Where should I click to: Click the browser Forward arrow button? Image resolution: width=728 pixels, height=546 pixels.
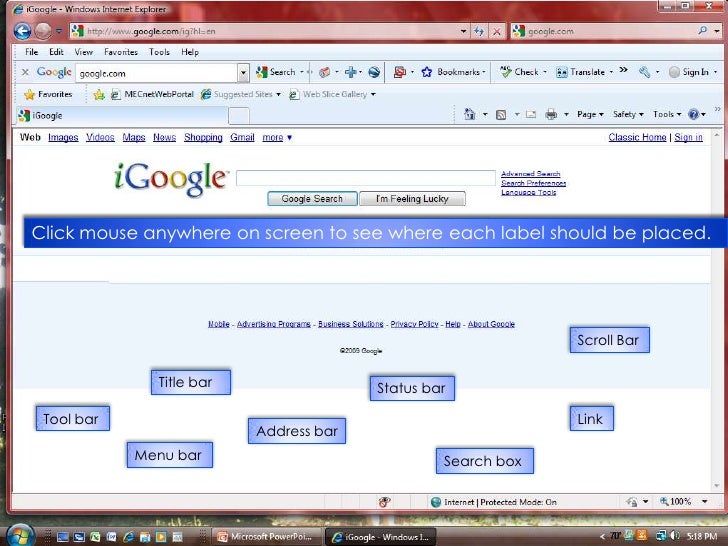[43, 31]
